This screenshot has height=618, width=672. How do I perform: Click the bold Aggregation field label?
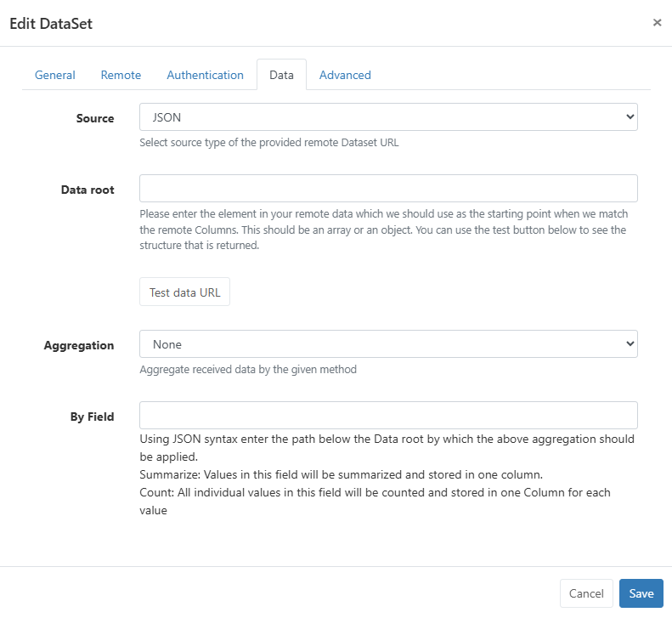pyautogui.click(x=79, y=345)
